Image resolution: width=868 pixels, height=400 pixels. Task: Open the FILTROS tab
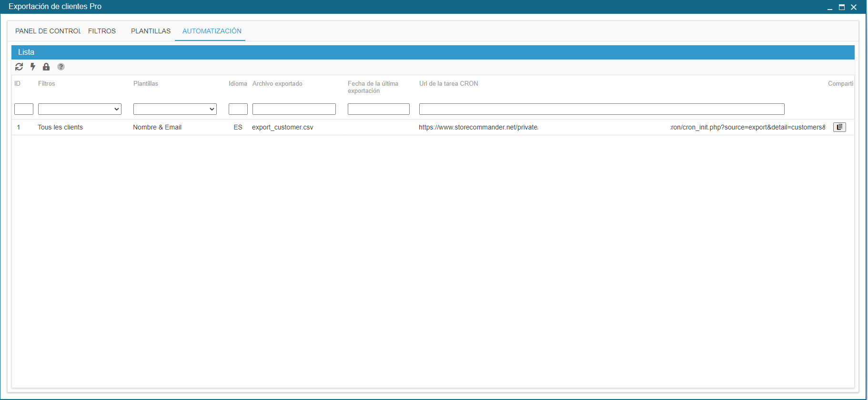pos(102,31)
